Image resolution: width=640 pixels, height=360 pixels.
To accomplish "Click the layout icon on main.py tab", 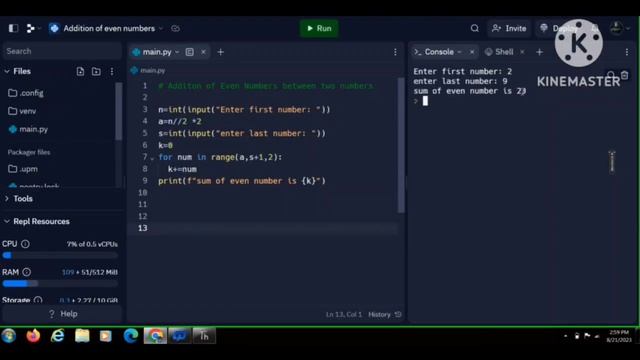I will 190,52.
